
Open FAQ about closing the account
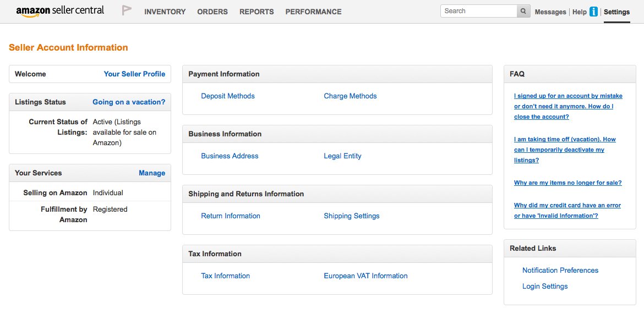(568, 106)
